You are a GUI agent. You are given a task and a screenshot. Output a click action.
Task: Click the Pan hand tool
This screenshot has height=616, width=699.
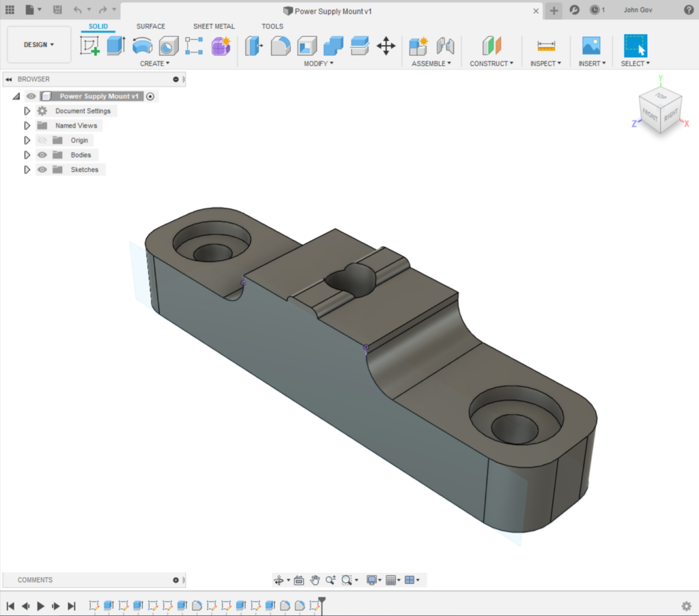[315, 580]
